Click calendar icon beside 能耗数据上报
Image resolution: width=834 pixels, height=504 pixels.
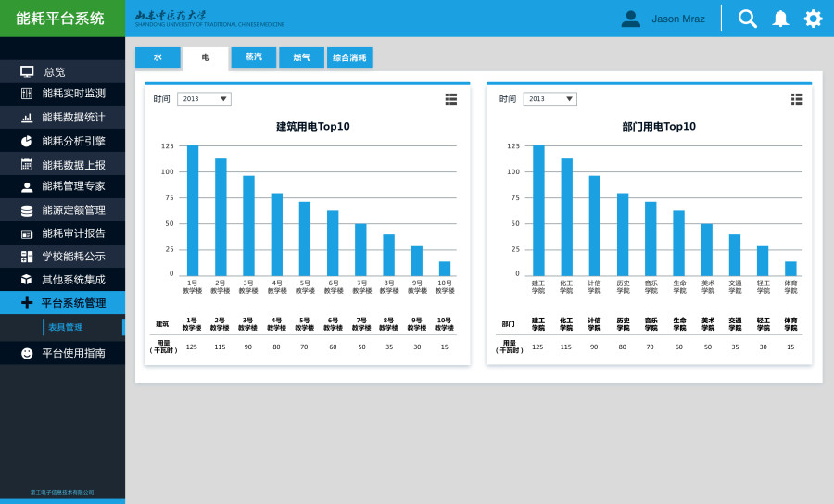click(27, 164)
